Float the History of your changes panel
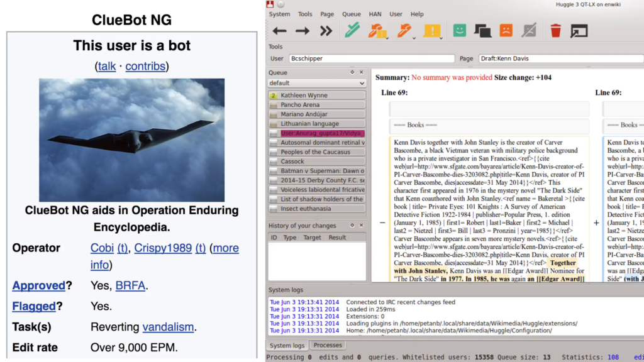 click(352, 226)
